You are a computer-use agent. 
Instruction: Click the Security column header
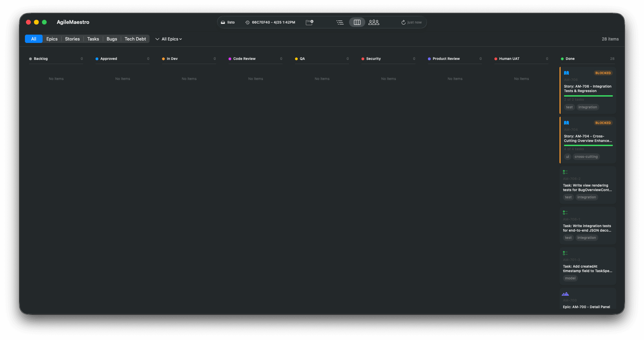388,59
